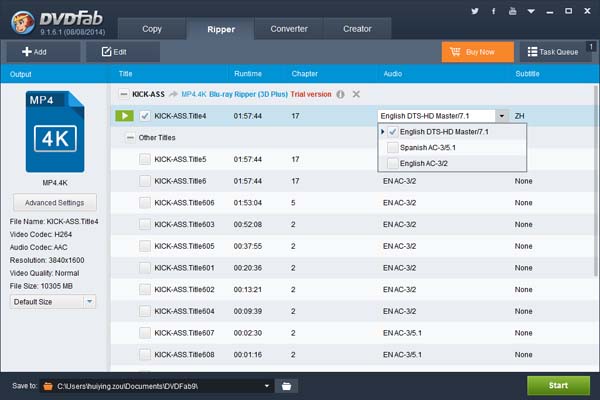Click the ZH subtitle cell for Title4
600x400 pixels.
click(x=519, y=116)
